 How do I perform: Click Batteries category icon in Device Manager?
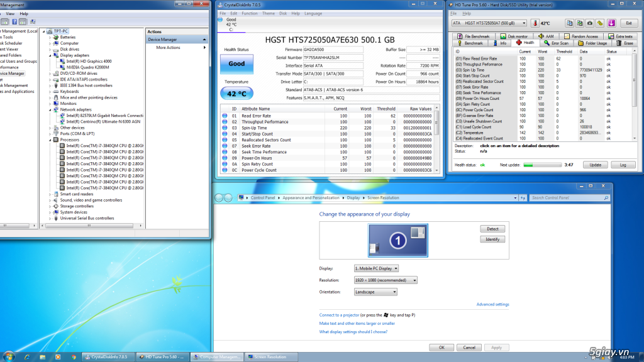click(56, 37)
